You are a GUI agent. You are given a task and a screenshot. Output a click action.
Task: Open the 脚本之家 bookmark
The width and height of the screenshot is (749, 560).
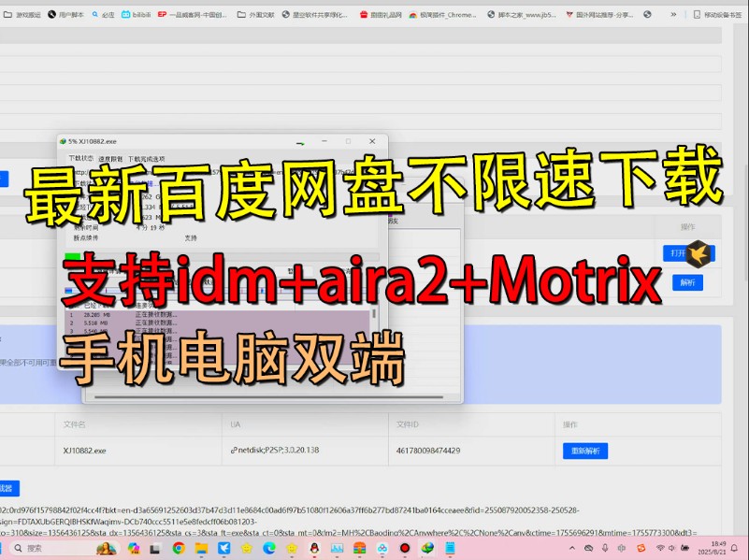(x=522, y=15)
